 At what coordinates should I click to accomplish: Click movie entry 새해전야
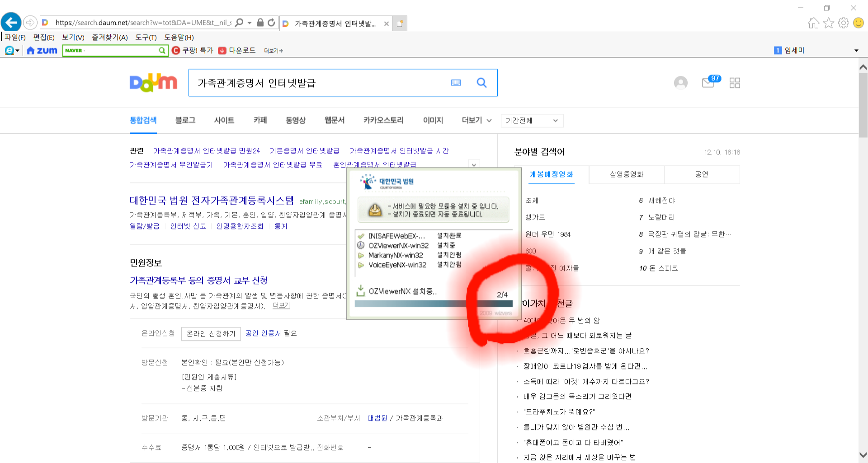coord(662,201)
